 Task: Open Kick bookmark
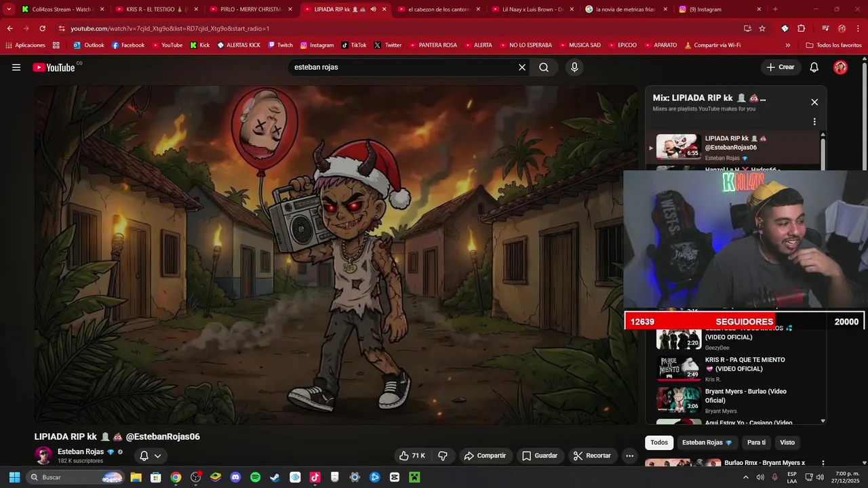click(x=199, y=45)
